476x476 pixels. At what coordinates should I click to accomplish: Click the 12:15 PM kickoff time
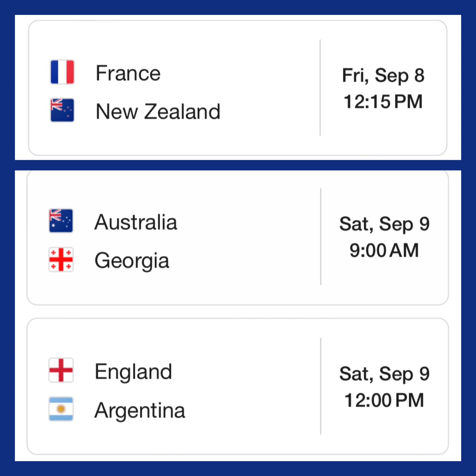click(x=383, y=102)
